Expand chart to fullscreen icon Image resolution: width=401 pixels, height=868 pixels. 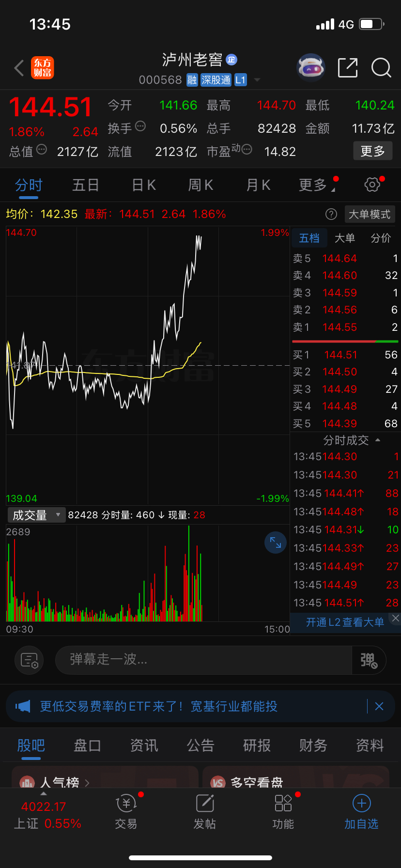(x=276, y=542)
